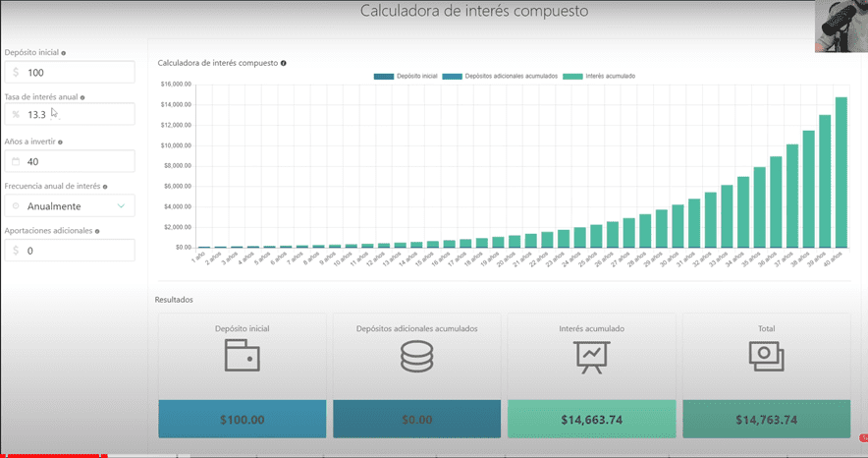The image size is (868, 458).
Task: Click info icon beside chart title
Action: [x=284, y=63]
